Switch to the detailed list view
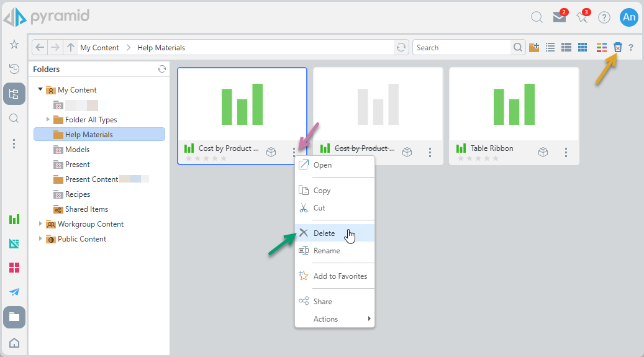Screen dimensions: 644x357 [x=566, y=48]
